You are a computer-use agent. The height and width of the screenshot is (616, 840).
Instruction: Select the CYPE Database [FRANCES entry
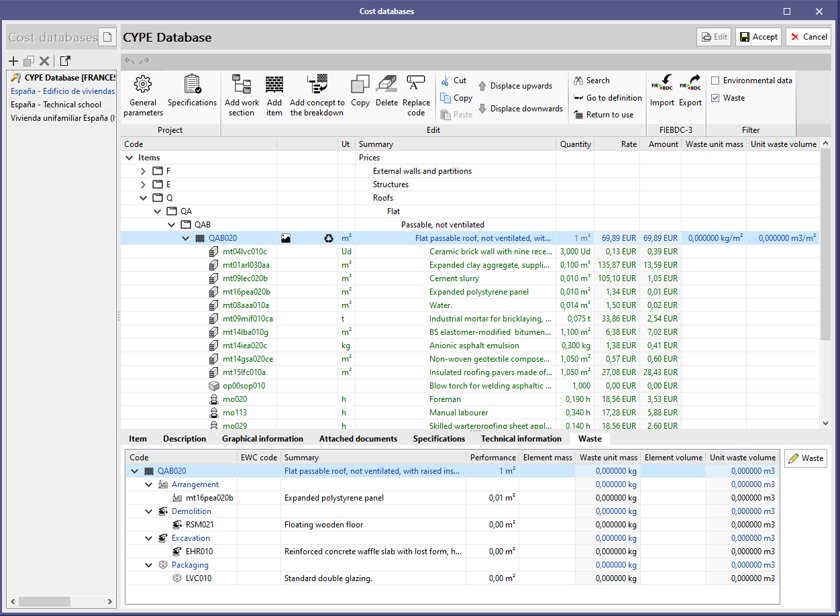(62, 78)
